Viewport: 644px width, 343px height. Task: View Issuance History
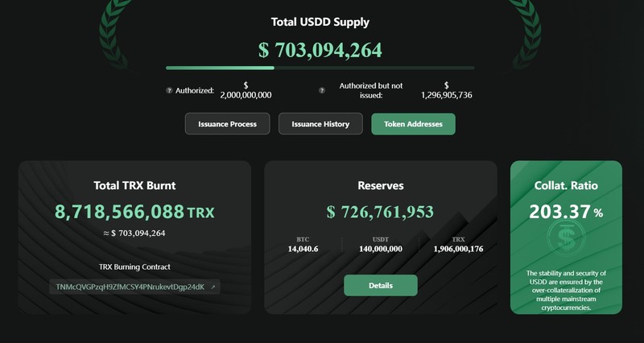320,124
